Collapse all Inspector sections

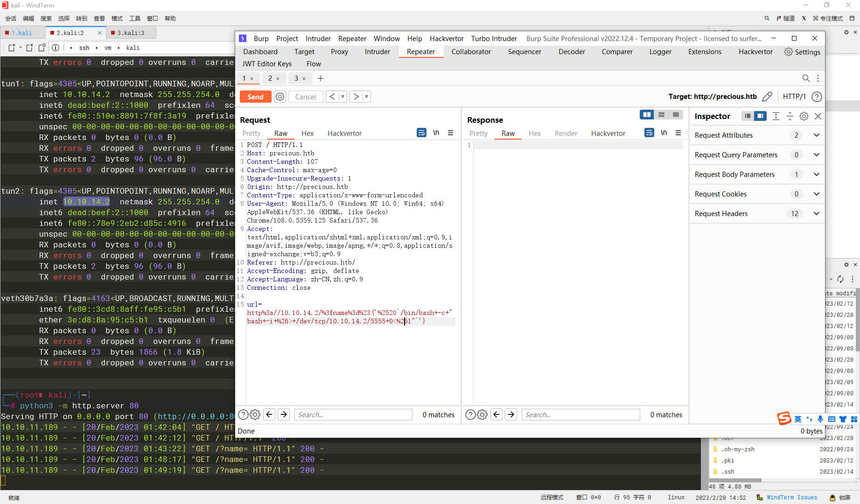tap(790, 116)
